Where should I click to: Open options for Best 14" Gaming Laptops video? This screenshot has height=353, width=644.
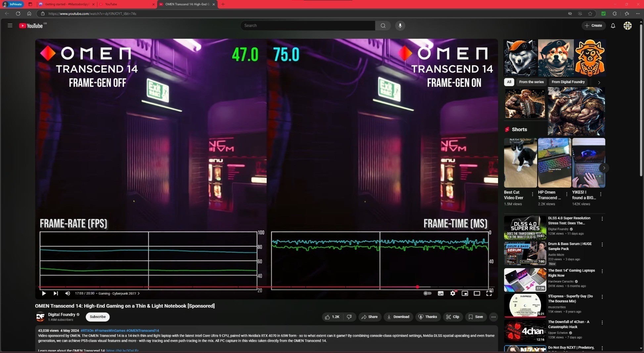click(602, 271)
